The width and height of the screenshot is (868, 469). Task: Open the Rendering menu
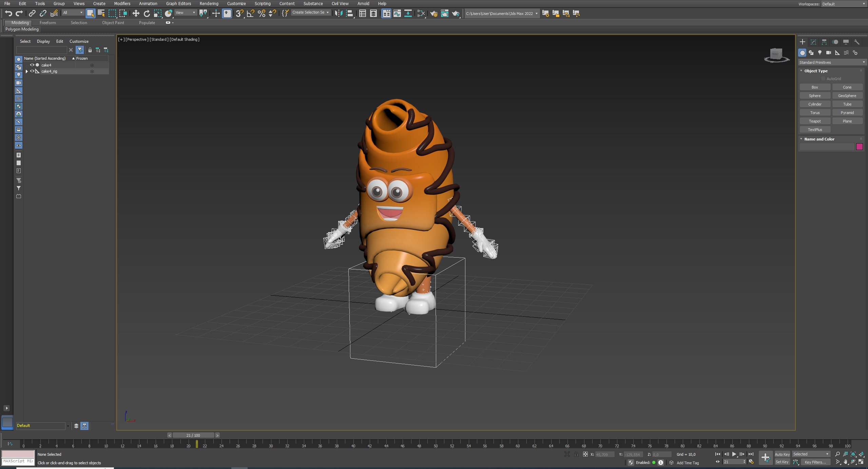[209, 4]
